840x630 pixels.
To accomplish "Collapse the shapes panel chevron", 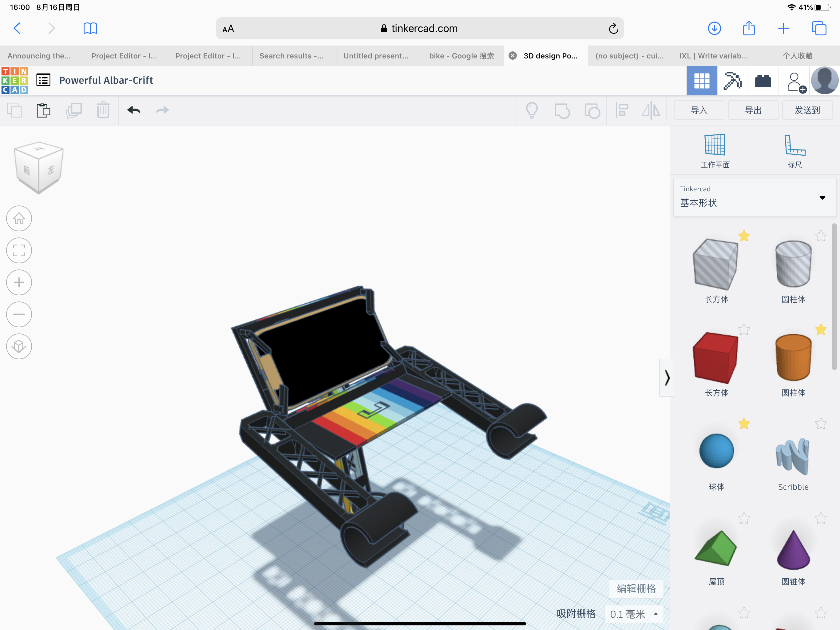I will pos(667,378).
